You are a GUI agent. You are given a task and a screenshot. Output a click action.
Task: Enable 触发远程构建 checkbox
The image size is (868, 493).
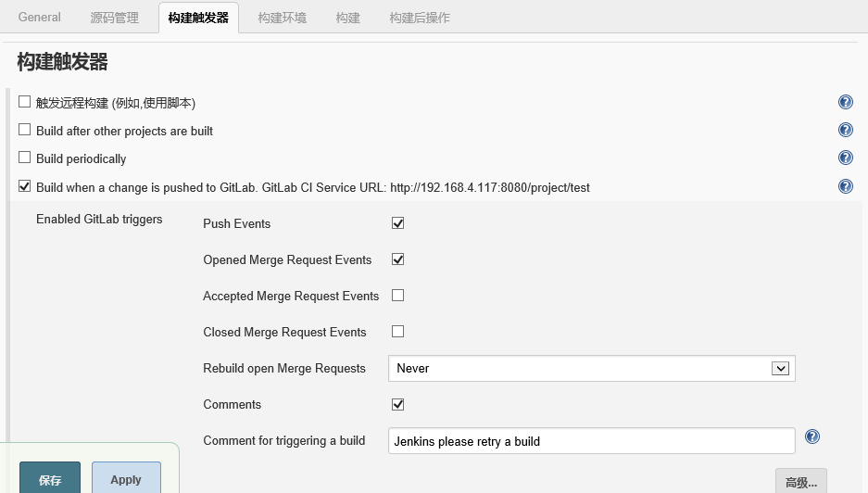[25, 102]
